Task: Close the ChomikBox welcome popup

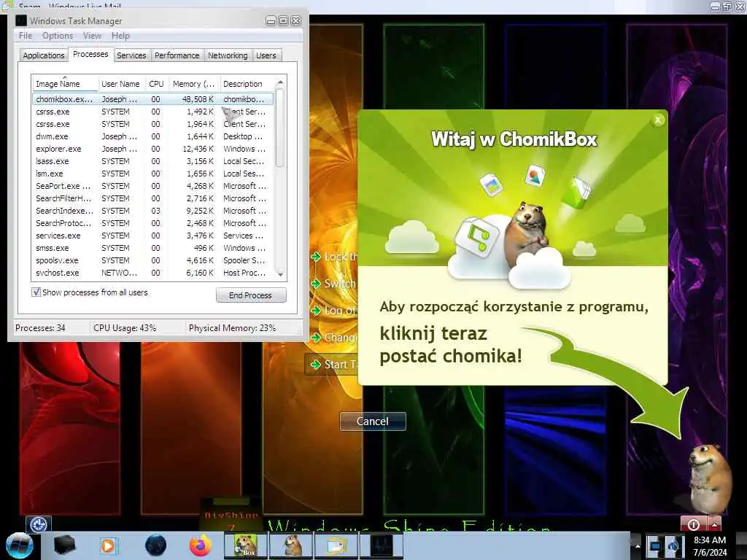Action: [x=658, y=120]
